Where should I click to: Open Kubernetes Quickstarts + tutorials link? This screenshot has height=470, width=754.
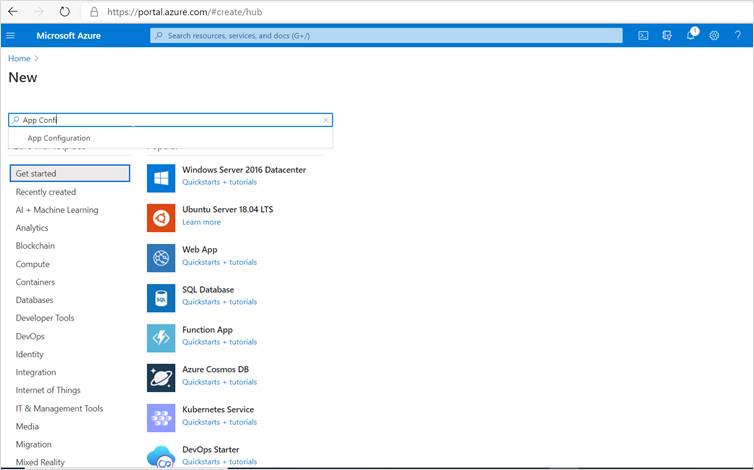coord(219,422)
